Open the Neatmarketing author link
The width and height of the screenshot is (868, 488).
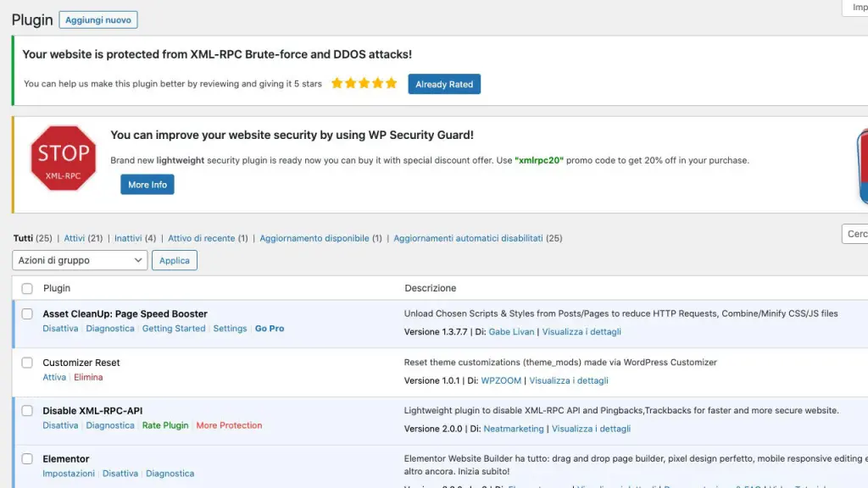pos(514,428)
